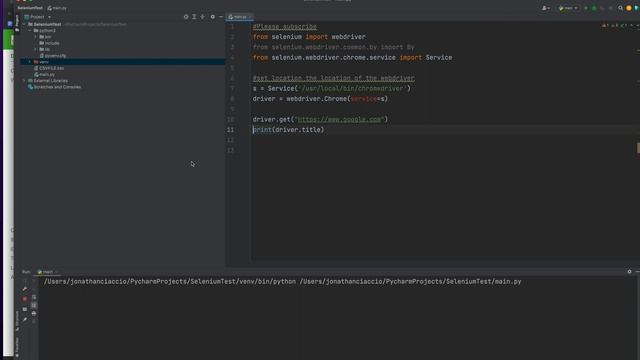Viewport: 640px width, 360px height.
Task: Click the editor warnings inspection indicator
Action: pos(616,25)
